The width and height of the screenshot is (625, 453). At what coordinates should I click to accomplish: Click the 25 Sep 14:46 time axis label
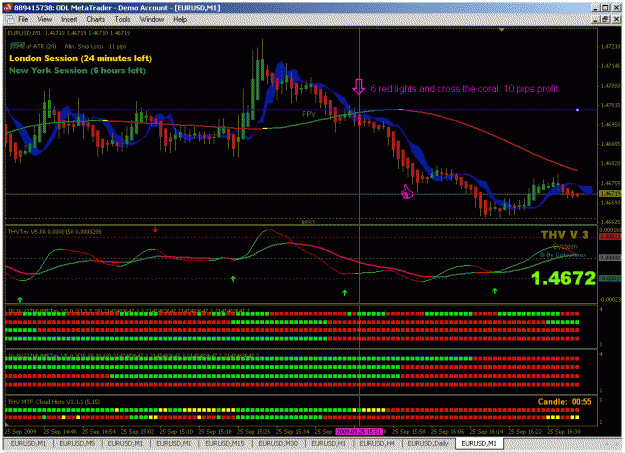pos(60,431)
